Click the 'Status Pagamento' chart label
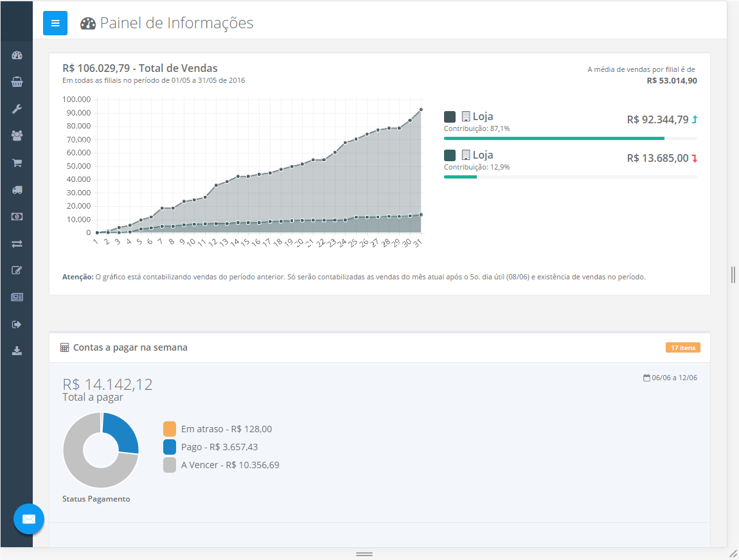 (x=96, y=499)
